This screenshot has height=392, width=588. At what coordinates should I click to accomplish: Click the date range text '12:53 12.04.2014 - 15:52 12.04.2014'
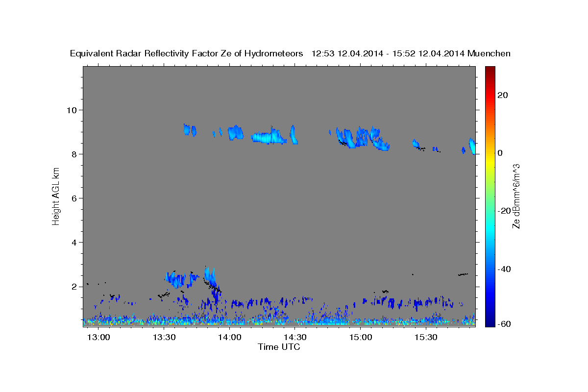pos(388,54)
